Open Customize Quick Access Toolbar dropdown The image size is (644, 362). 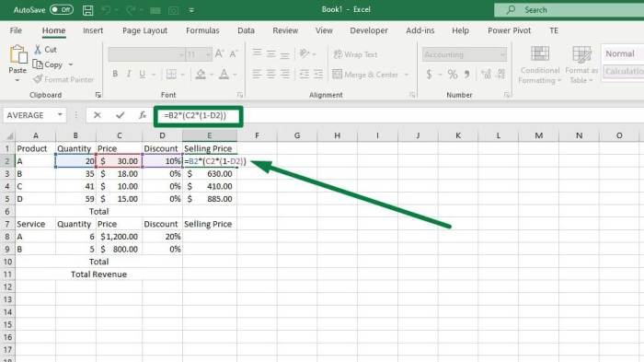(191, 10)
